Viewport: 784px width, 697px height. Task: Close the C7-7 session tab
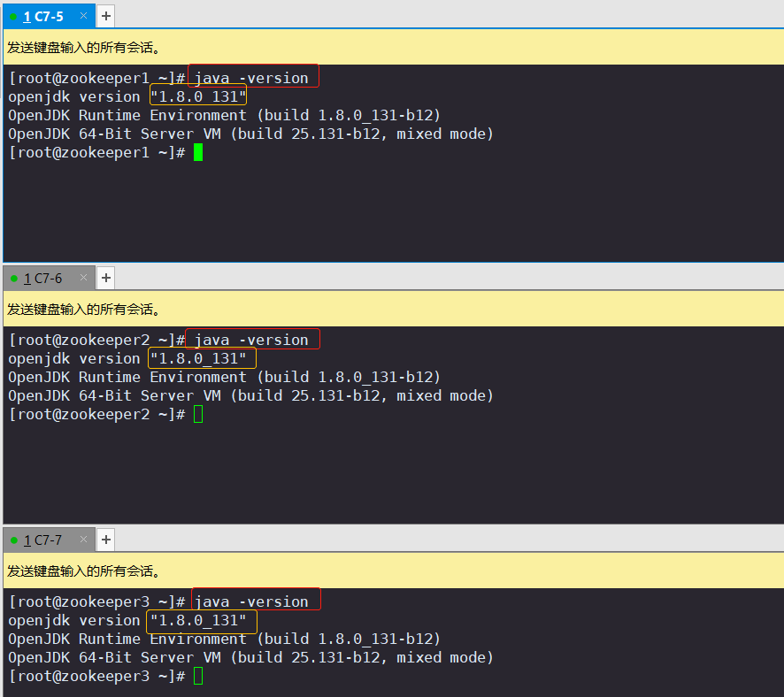click(x=83, y=539)
